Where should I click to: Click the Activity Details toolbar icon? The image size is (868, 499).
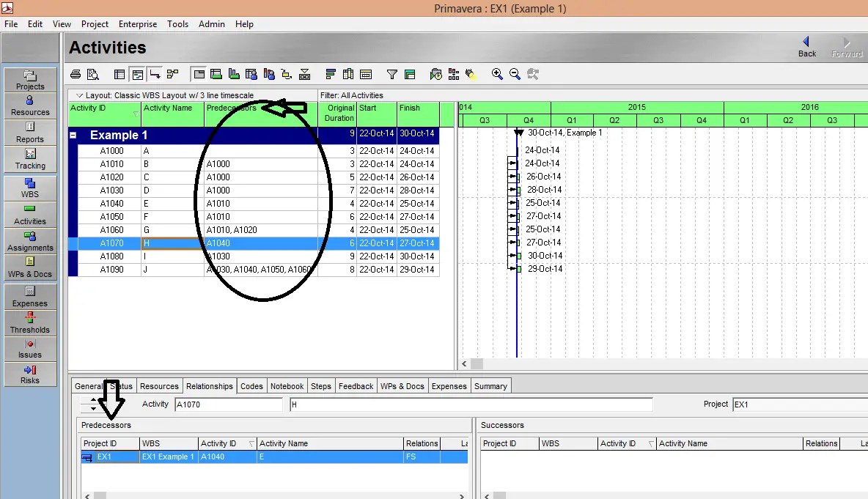tap(304, 74)
